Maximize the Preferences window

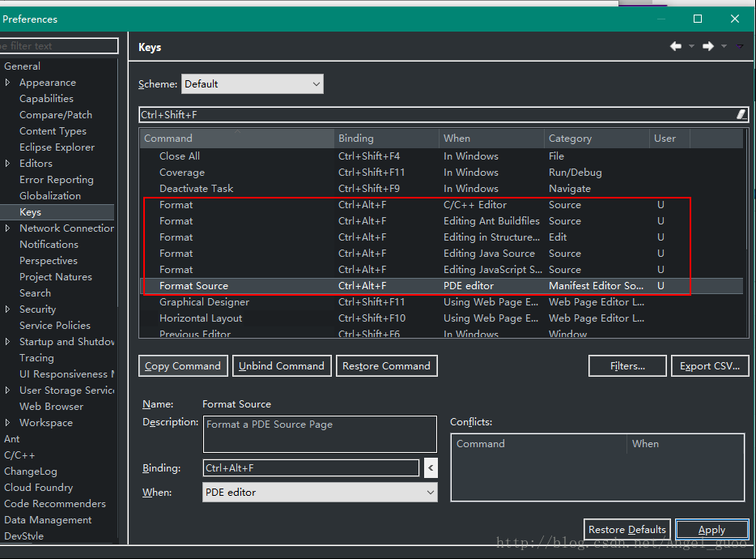pyautogui.click(x=698, y=19)
